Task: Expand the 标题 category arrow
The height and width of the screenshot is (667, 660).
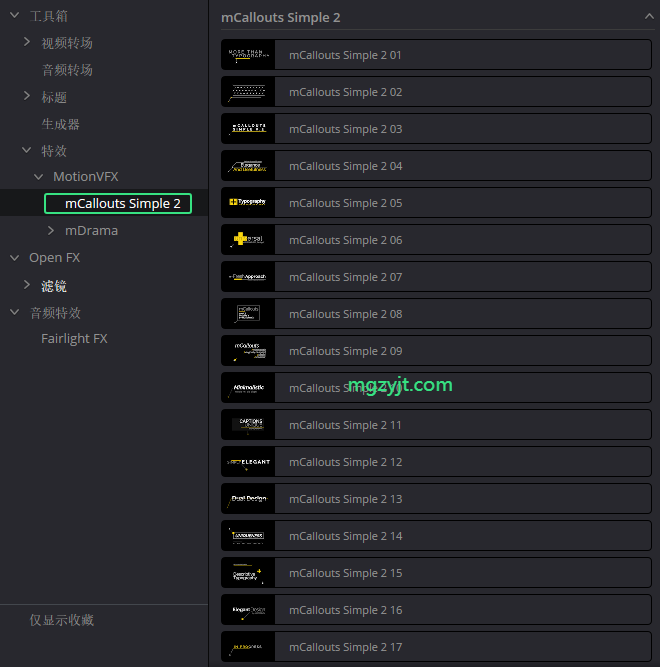Action: pyautogui.click(x=27, y=96)
